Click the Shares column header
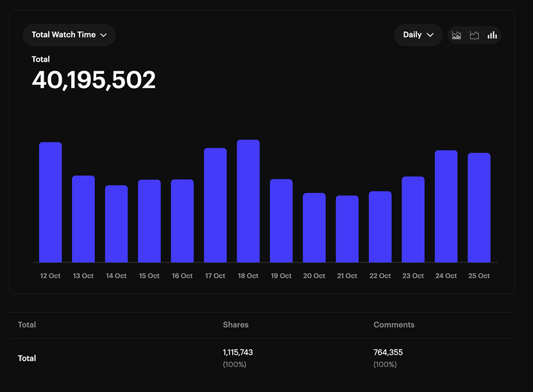Screen dimensions: 533x392 point(235,325)
